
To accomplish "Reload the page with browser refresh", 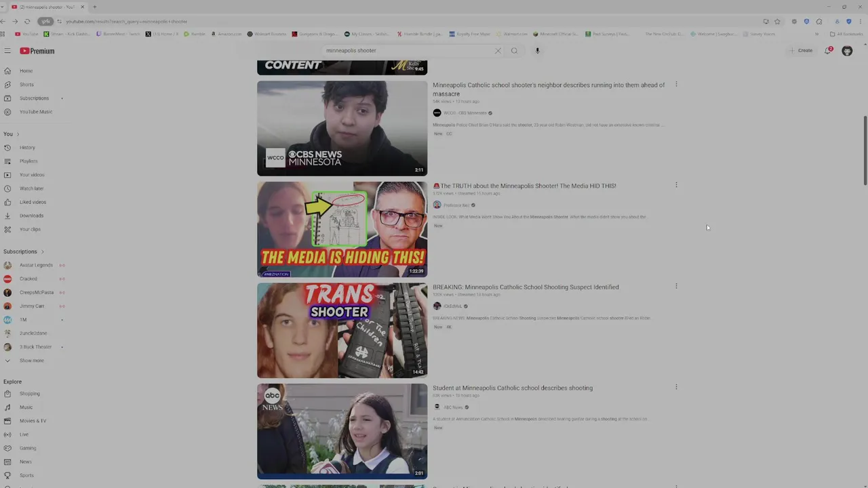I will pyautogui.click(x=27, y=22).
